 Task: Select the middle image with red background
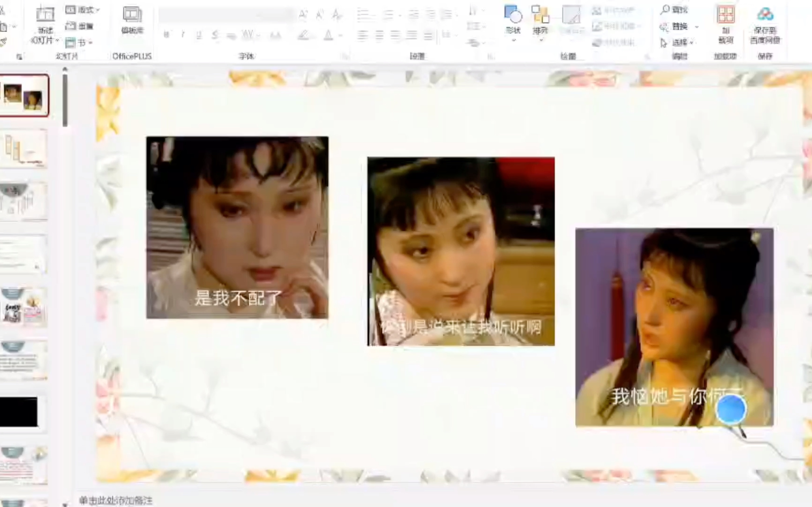tap(461, 251)
